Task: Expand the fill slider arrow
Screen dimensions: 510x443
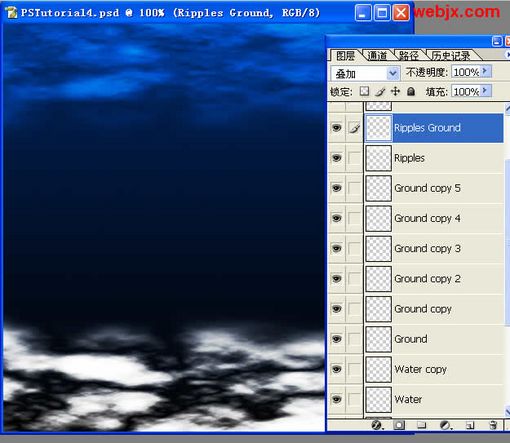Action: (x=485, y=91)
